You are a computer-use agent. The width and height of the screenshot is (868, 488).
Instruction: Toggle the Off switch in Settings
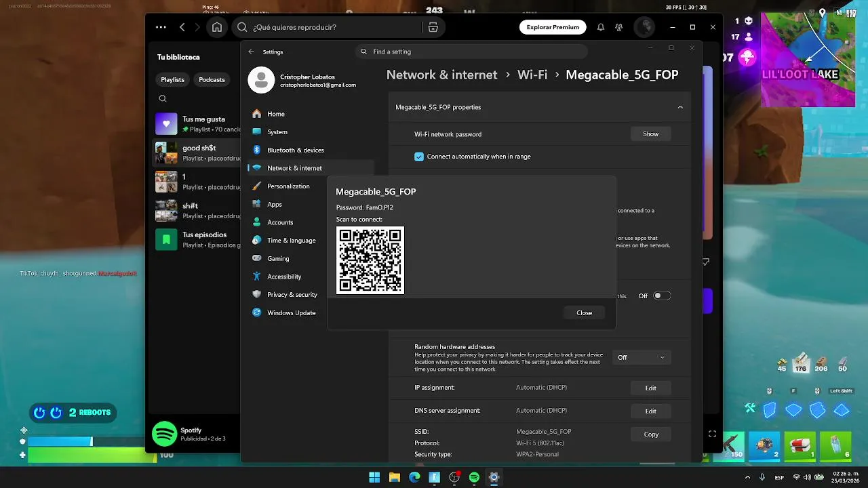[662, 296]
